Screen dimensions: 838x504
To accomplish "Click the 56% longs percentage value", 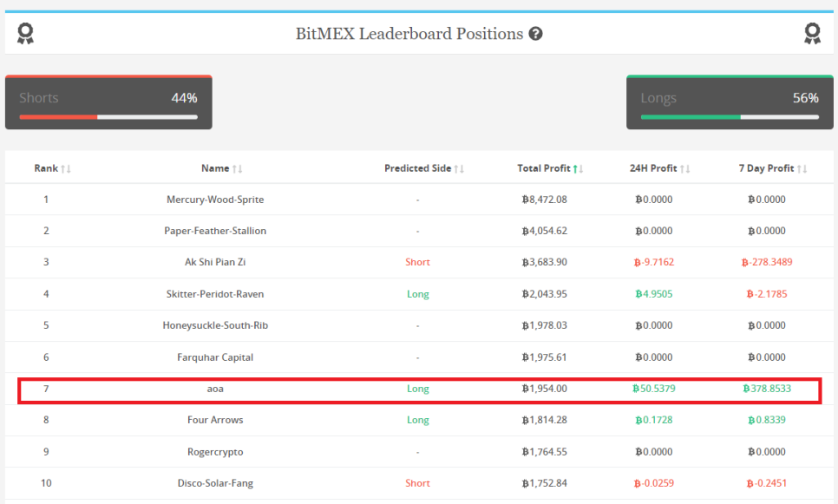I will [x=805, y=98].
